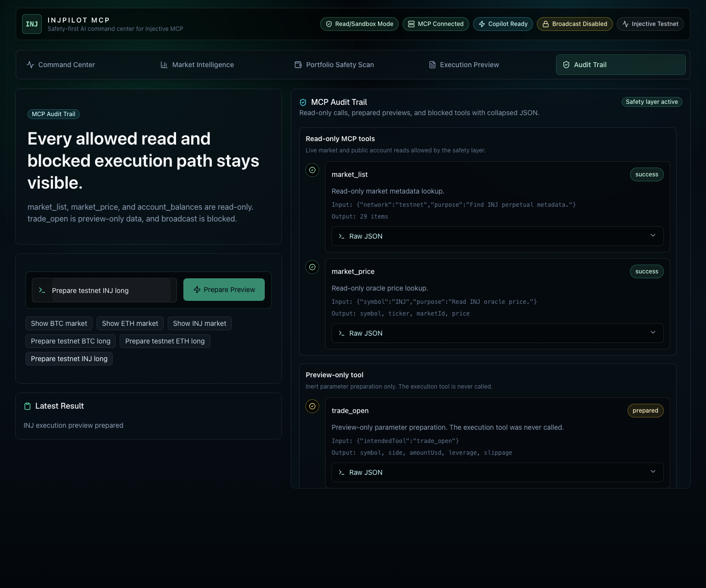Click the Execution Preview document icon
The height and width of the screenshot is (588, 706).
(432, 65)
